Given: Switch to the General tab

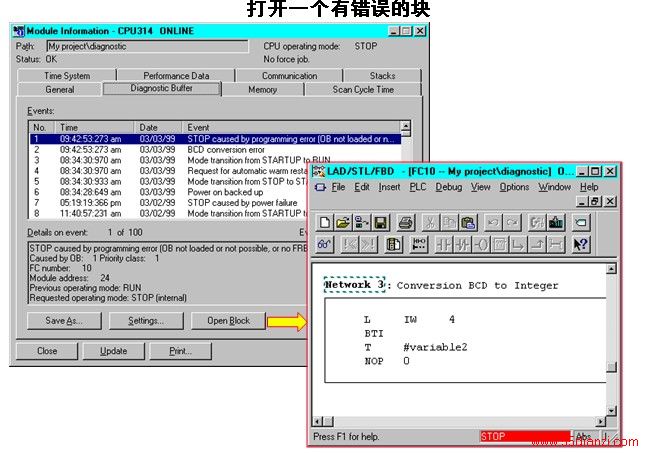Looking at the screenshot, I should pos(60,89).
